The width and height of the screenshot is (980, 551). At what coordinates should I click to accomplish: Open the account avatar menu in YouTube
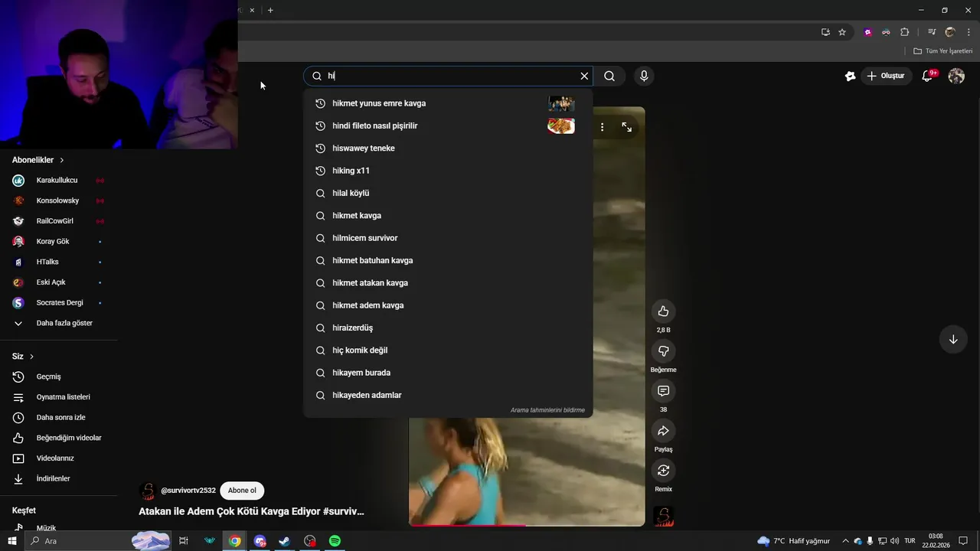click(956, 76)
